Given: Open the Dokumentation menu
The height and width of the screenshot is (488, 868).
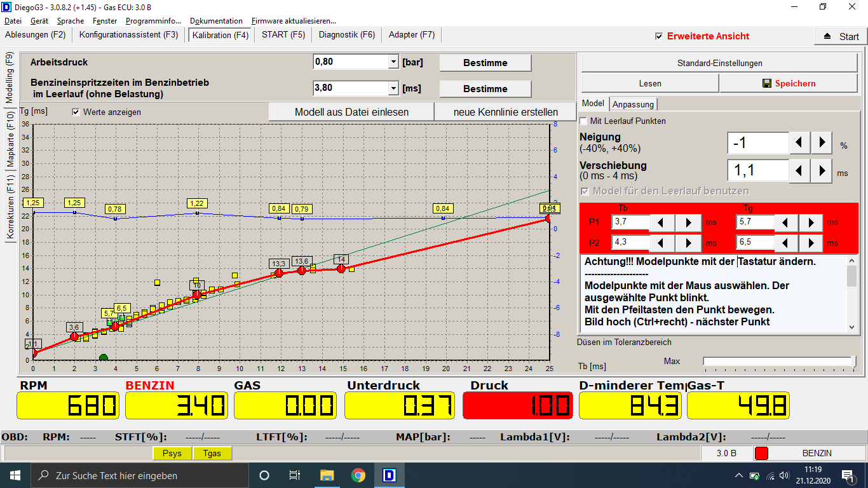Looking at the screenshot, I should 216,21.
